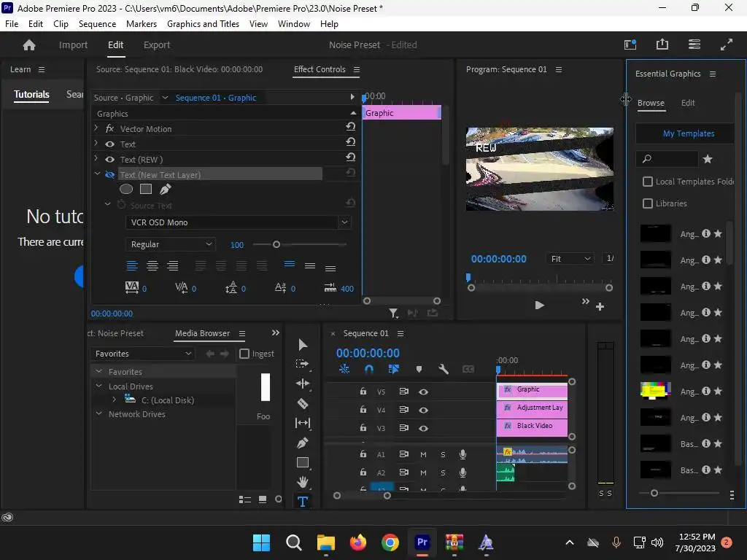Play the Program monitor

[x=539, y=306]
